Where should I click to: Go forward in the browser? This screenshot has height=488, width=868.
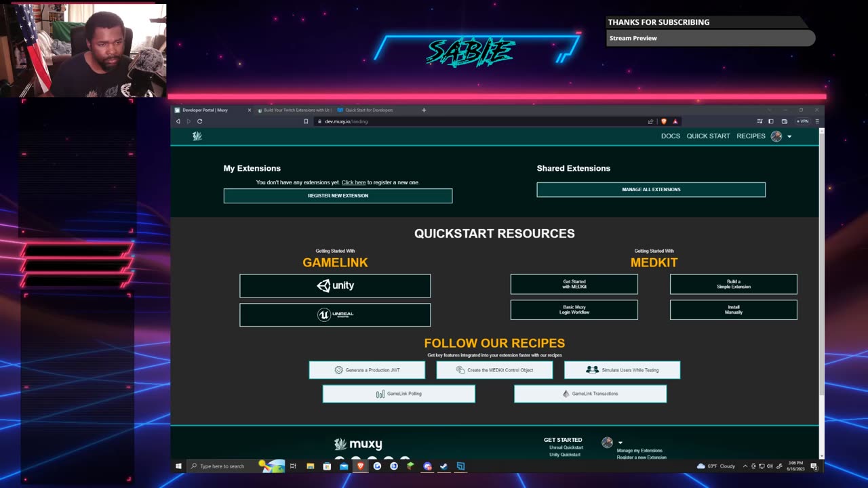click(189, 121)
